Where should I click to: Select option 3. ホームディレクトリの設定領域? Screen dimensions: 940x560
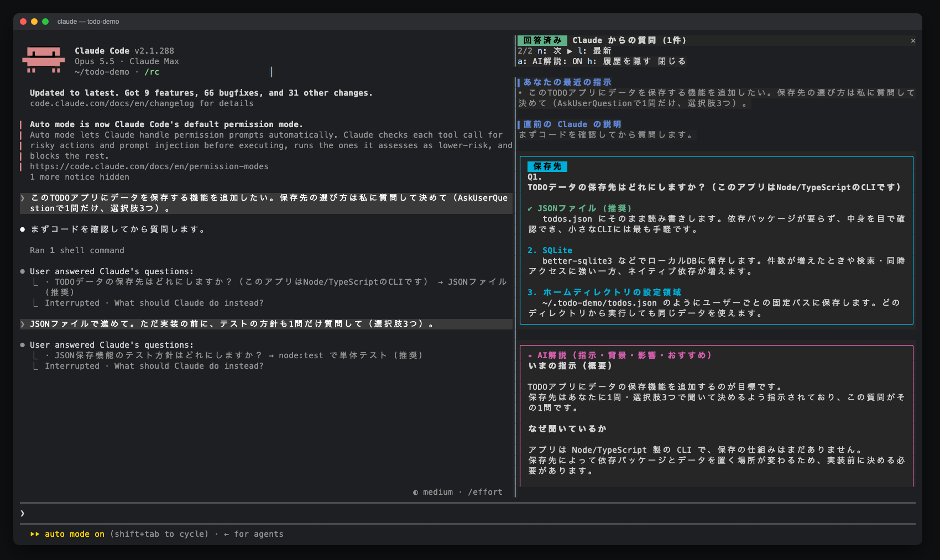click(604, 292)
